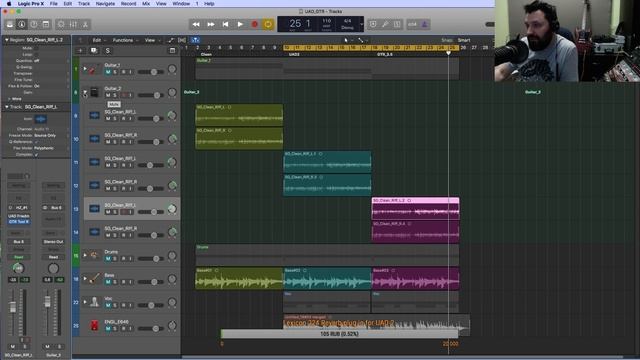640x360 pixels.
Task: Collapse the Region inspector disclosure triangle
Action: point(7,40)
